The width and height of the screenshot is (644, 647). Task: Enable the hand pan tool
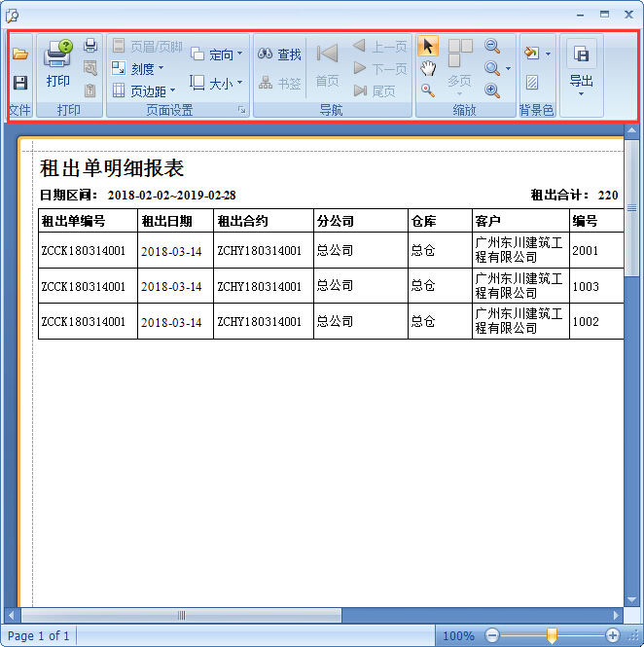[427, 68]
